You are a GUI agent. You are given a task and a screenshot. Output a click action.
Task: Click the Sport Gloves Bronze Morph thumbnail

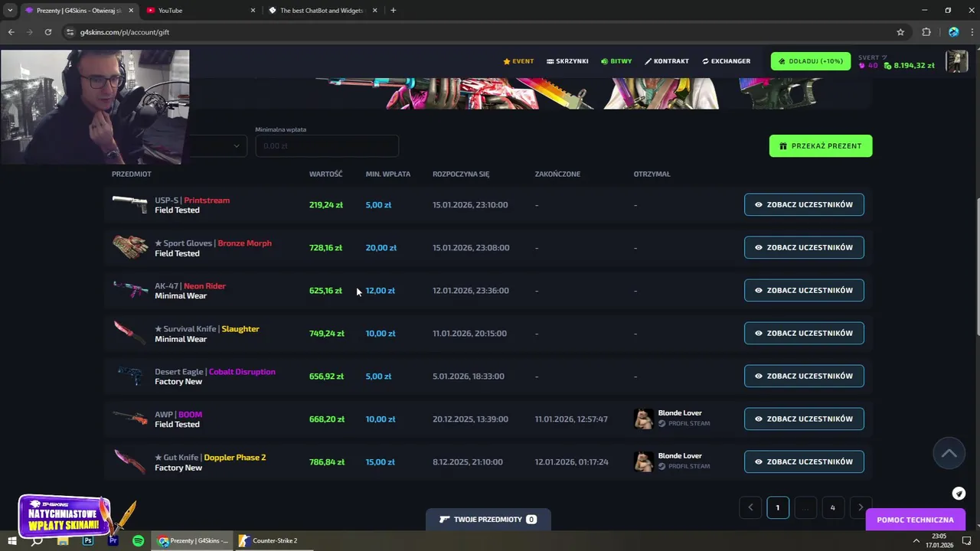(x=130, y=247)
